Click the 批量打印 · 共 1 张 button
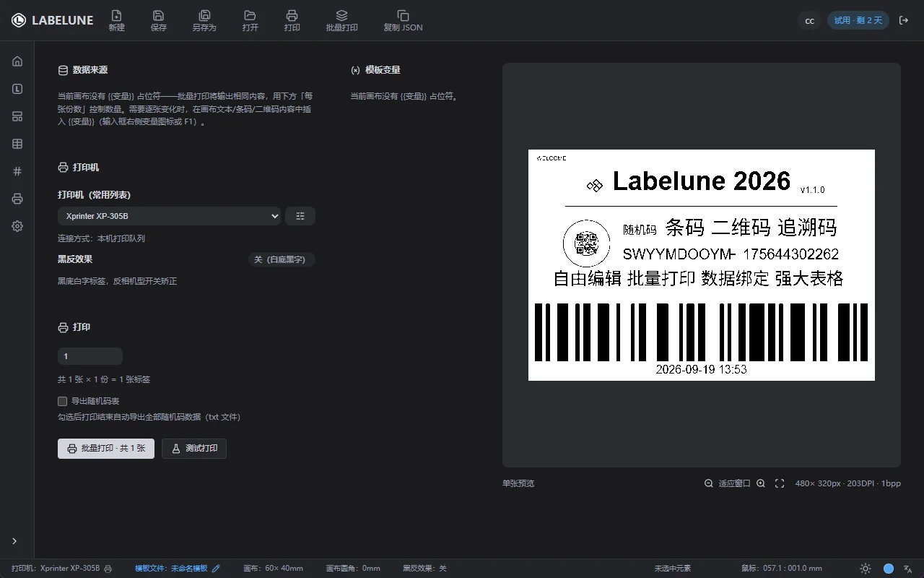 (106, 449)
